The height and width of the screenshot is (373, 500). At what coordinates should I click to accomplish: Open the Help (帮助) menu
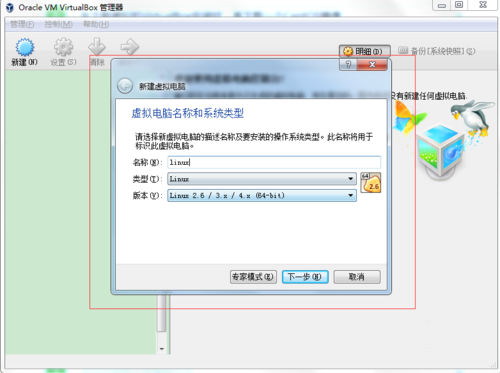coord(96,24)
